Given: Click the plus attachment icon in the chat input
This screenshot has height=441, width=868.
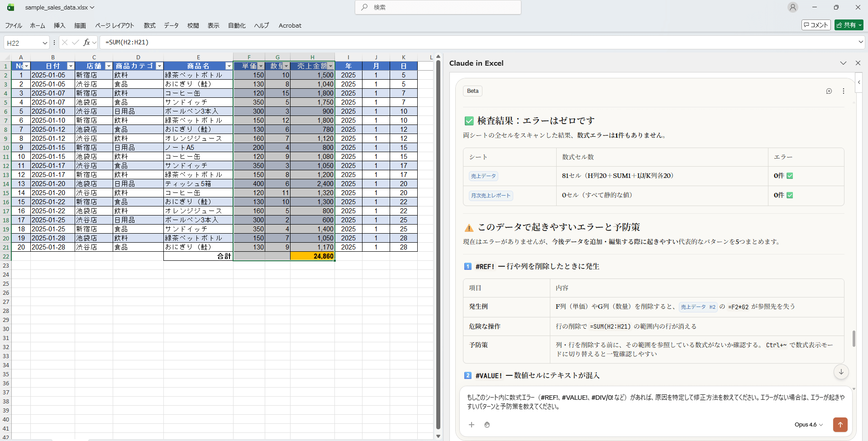Looking at the screenshot, I should coord(471,425).
